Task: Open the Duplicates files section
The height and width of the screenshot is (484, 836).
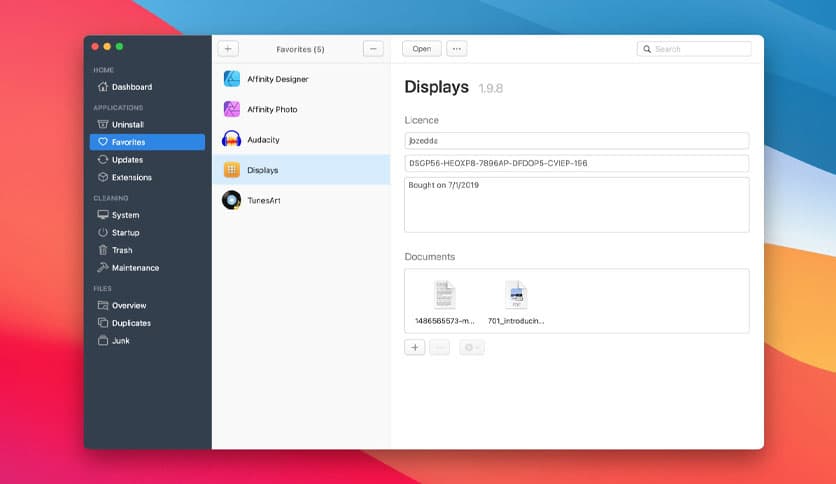Action: point(131,323)
